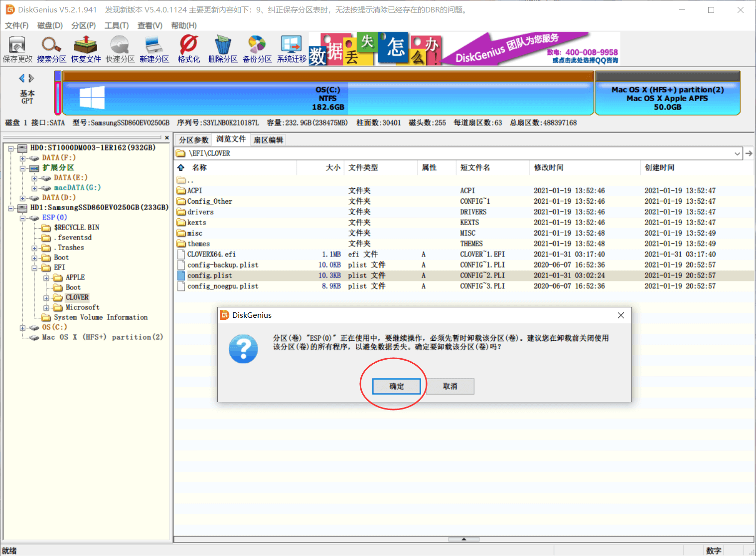
Task: Cancel dialog with 取消 button
Action: point(450,386)
